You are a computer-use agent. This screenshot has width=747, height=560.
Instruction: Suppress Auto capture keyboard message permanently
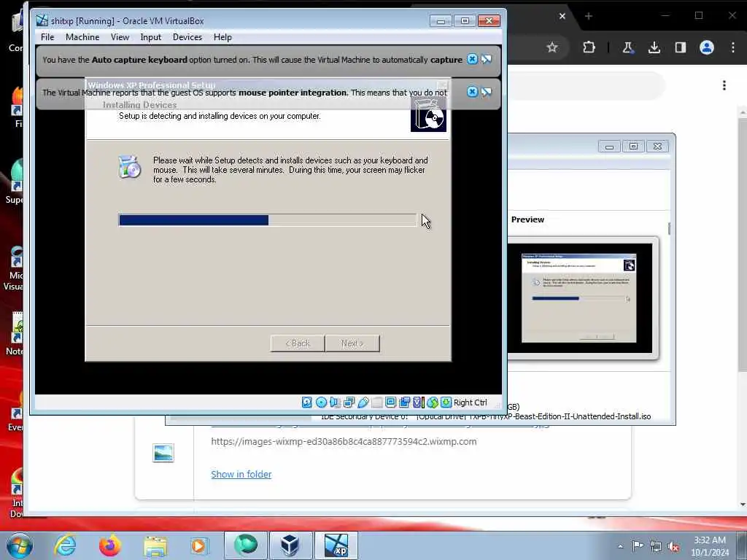pos(487,59)
